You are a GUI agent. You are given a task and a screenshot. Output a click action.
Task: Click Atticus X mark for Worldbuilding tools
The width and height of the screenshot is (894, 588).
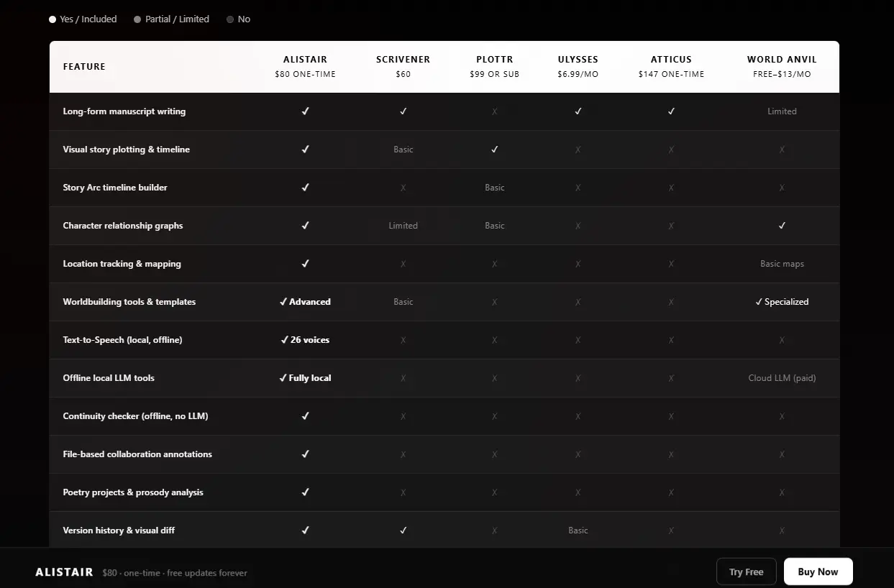pyautogui.click(x=671, y=302)
